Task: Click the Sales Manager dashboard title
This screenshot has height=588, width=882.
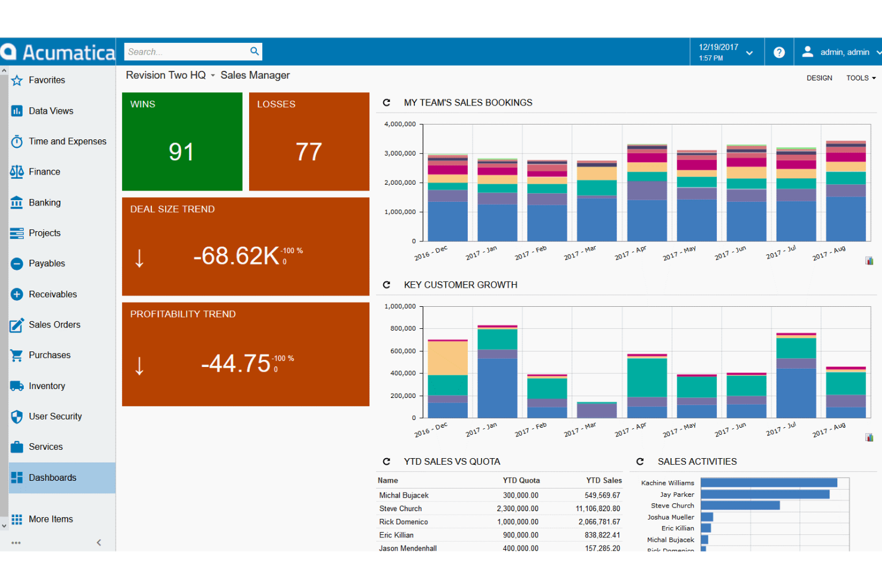Action: (255, 76)
